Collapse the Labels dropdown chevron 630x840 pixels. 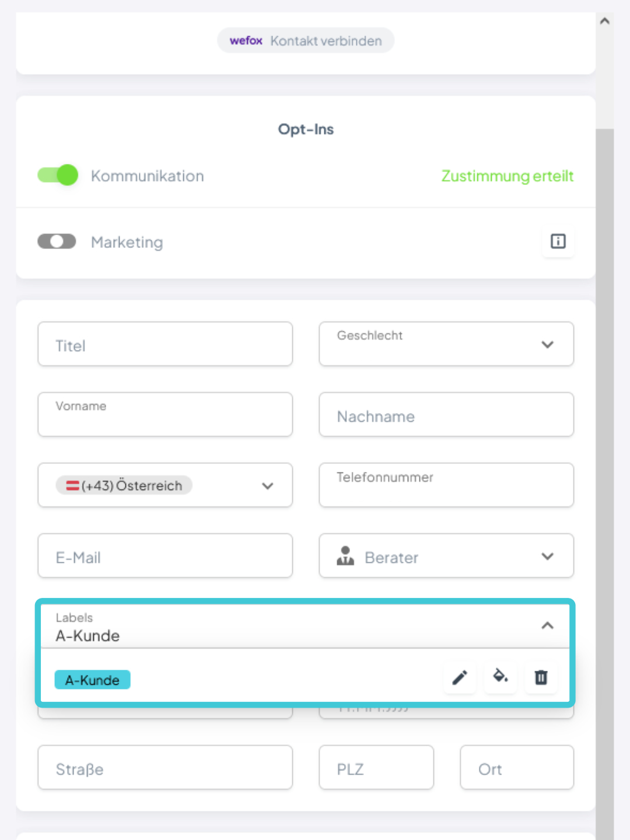pyautogui.click(x=547, y=626)
